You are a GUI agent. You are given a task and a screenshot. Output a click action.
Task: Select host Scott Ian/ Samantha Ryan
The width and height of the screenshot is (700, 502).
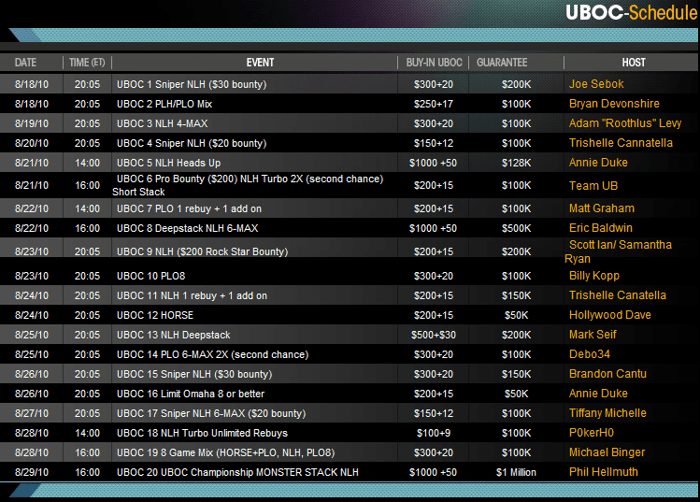(x=618, y=251)
